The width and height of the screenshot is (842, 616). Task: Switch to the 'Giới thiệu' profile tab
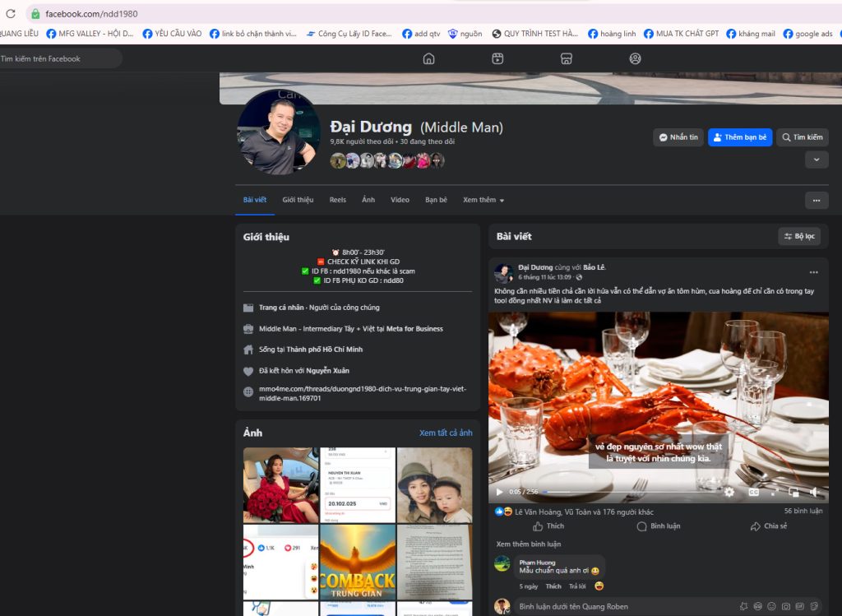(298, 200)
